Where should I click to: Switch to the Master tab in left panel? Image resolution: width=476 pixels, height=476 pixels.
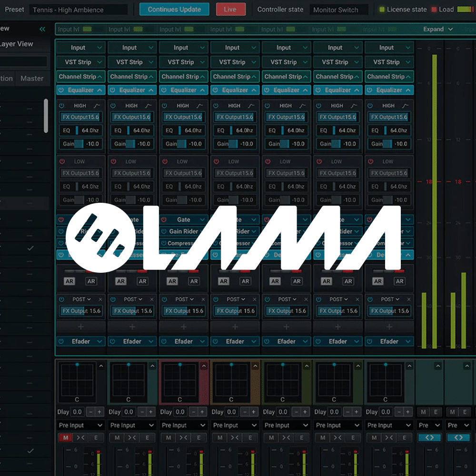(x=32, y=79)
